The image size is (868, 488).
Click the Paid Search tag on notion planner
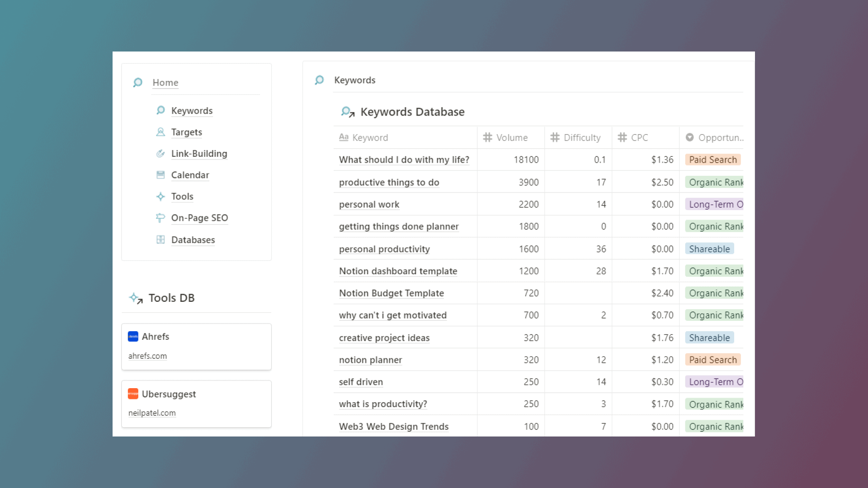tap(713, 359)
